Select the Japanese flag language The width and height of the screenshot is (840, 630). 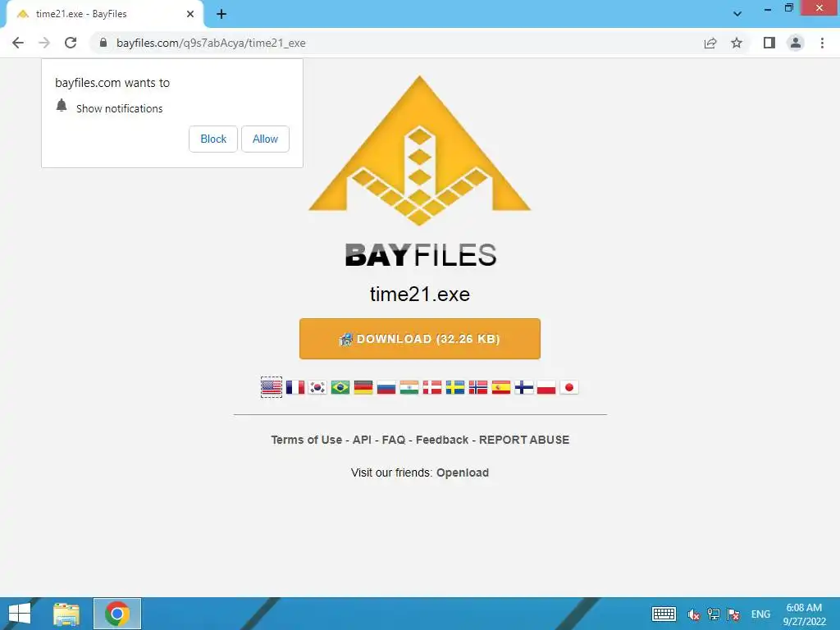point(569,387)
